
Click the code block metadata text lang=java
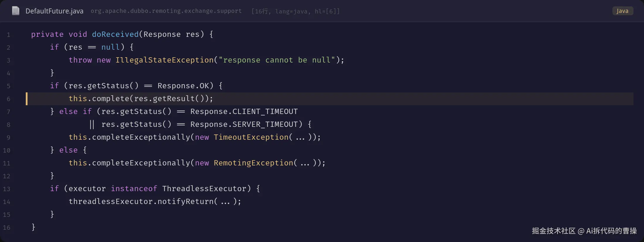point(291,11)
